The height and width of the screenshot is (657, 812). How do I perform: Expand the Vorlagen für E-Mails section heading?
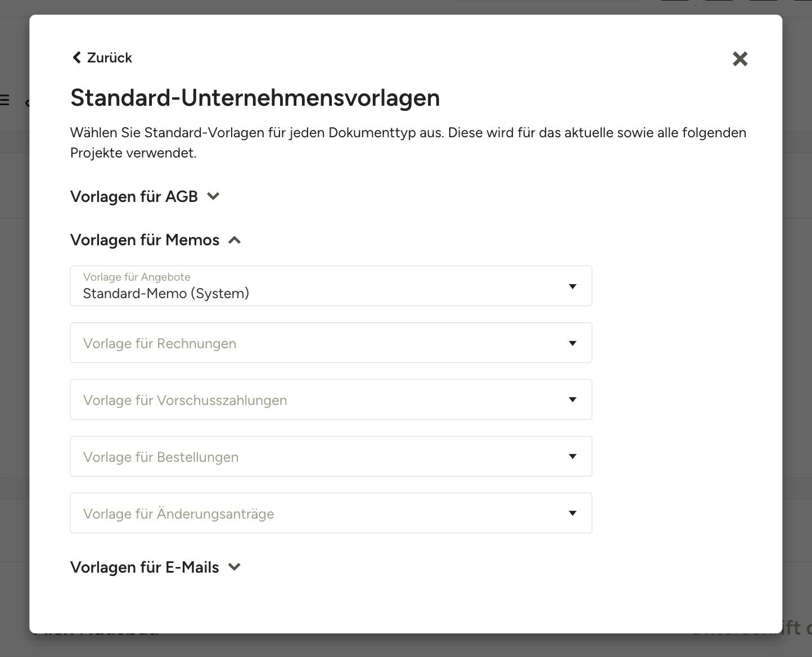point(145,567)
